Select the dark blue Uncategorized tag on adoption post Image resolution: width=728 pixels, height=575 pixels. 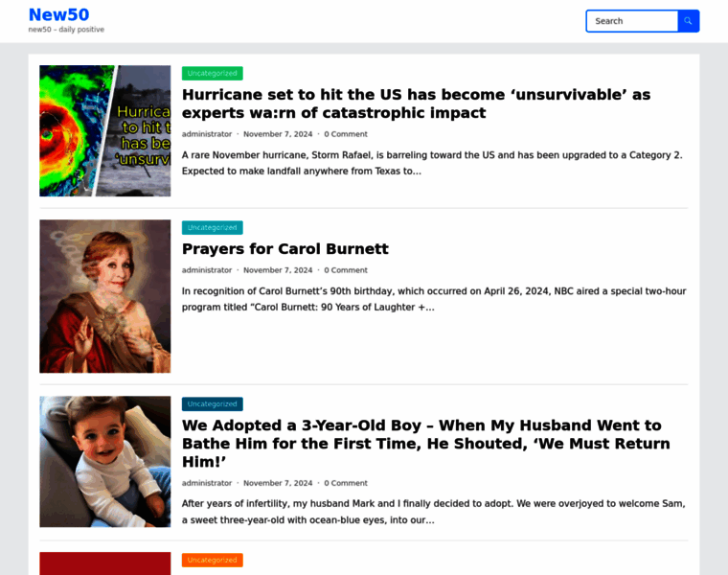(x=213, y=404)
